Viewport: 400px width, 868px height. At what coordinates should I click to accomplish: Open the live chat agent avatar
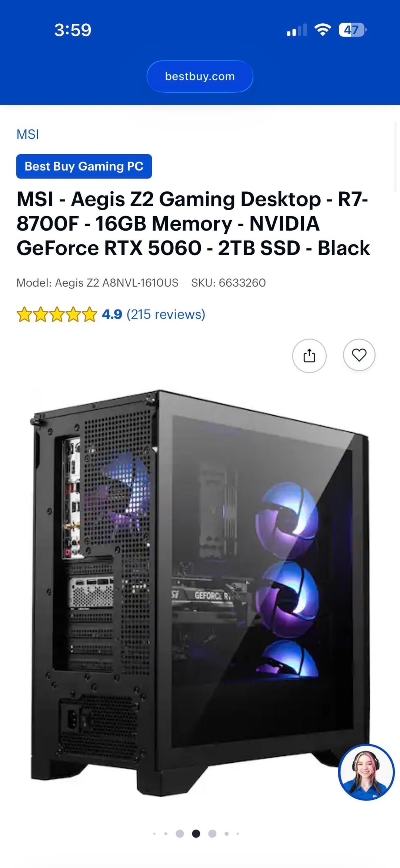click(366, 772)
